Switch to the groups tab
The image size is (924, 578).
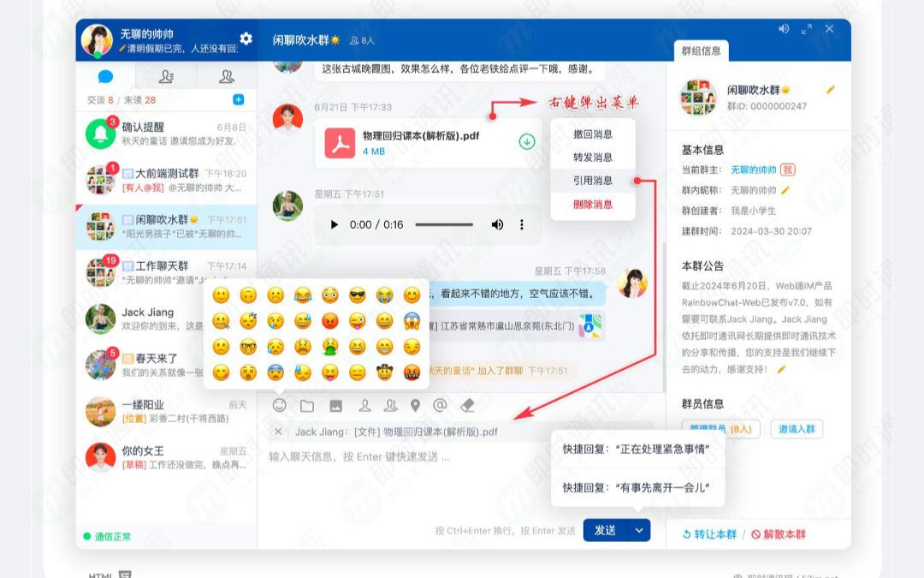point(226,76)
